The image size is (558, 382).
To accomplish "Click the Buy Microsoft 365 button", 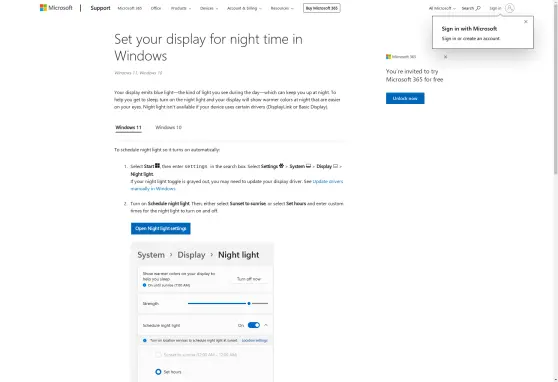I will (x=322, y=8).
